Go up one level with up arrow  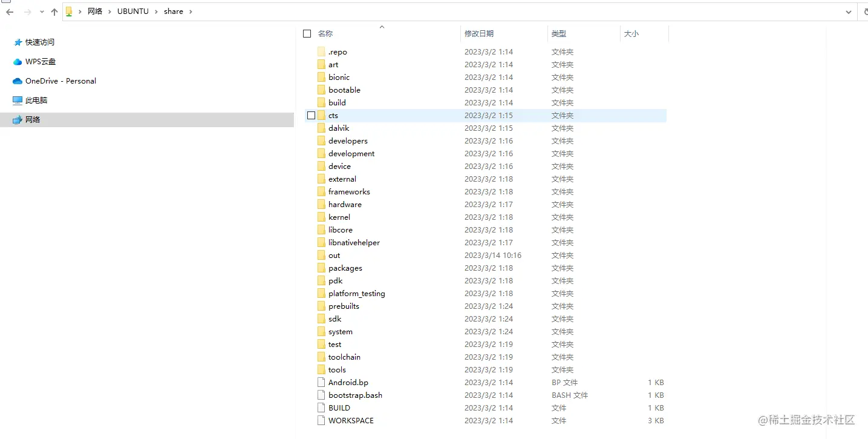(x=54, y=12)
